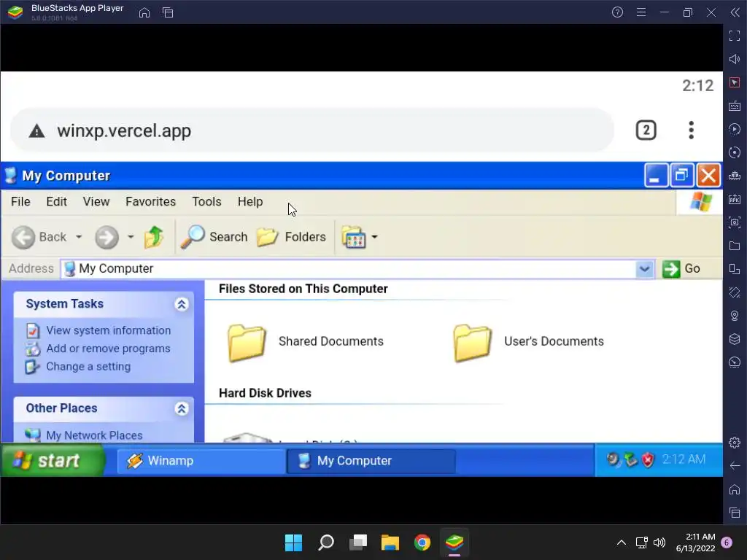Click the BlueStacks volume sidebar icon

(735, 59)
